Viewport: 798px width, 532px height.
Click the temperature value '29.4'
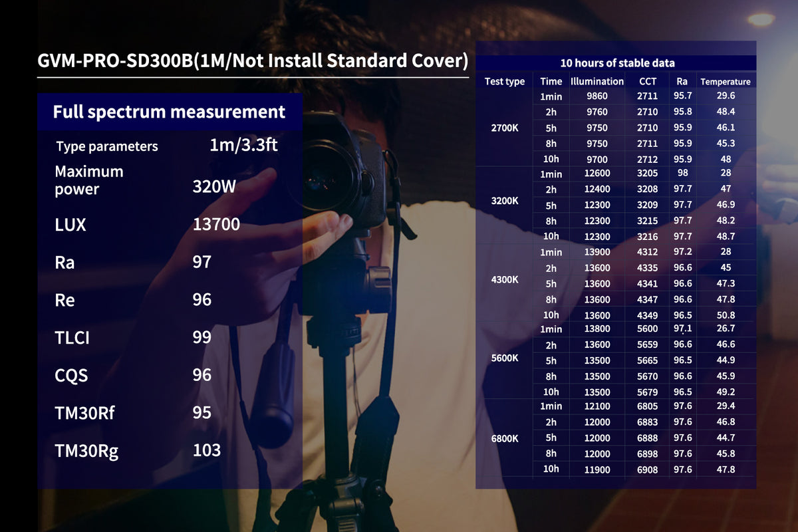(726, 406)
